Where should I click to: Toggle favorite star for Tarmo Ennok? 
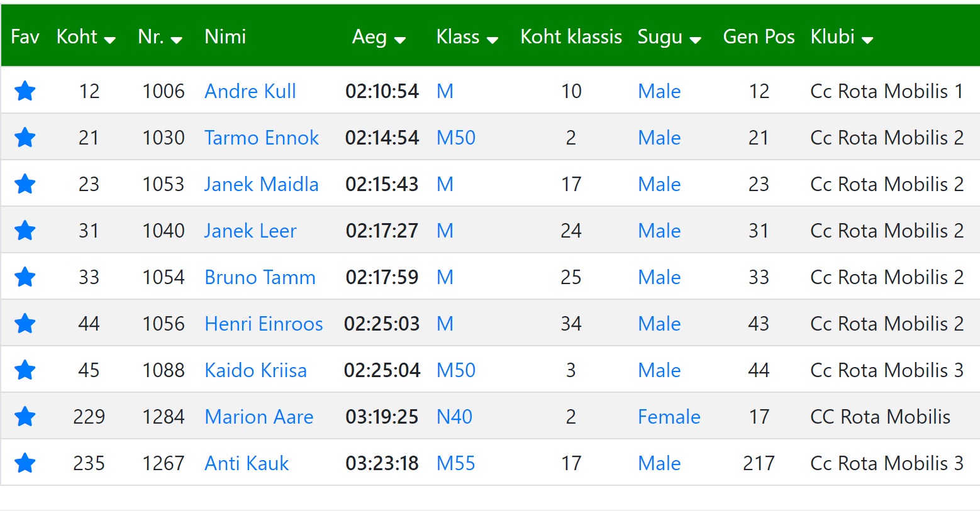coord(25,138)
